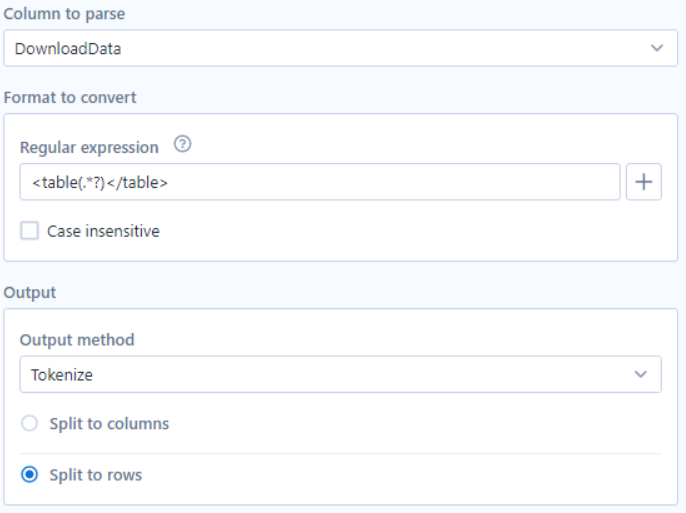Enable the Case insensitive checkbox

point(29,230)
